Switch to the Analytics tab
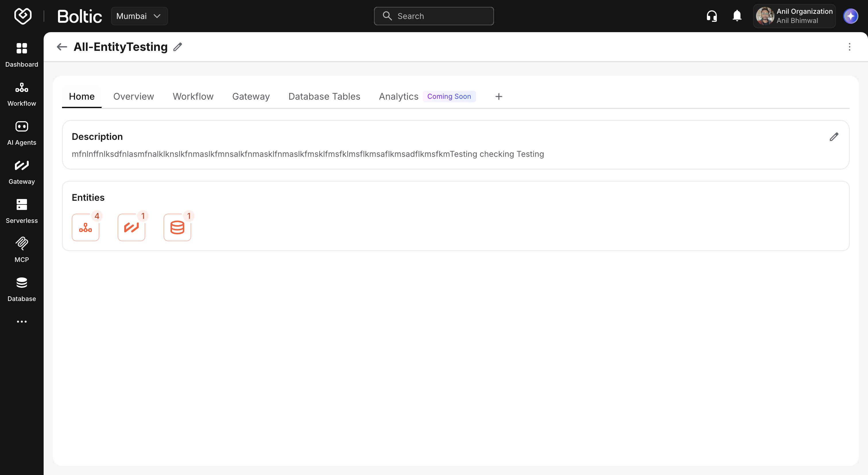 coord(399,96)
